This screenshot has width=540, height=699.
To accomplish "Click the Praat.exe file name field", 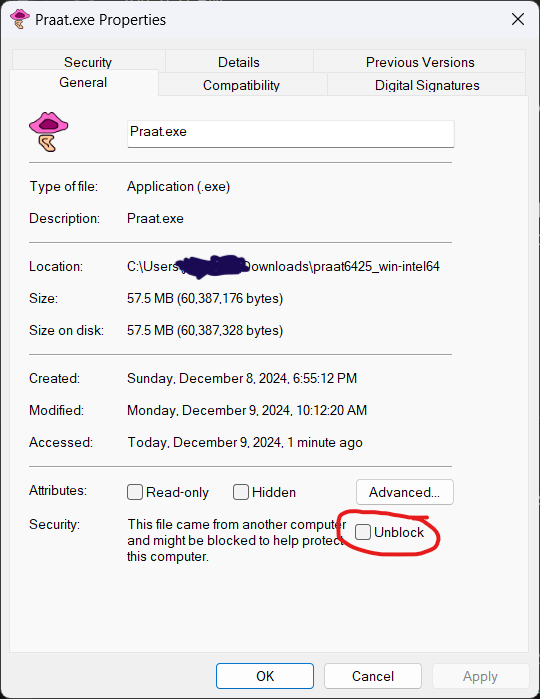I will click(291, 133).
